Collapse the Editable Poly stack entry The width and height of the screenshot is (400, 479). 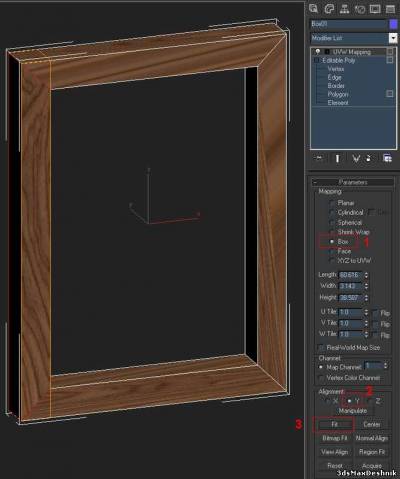point(316,60)
